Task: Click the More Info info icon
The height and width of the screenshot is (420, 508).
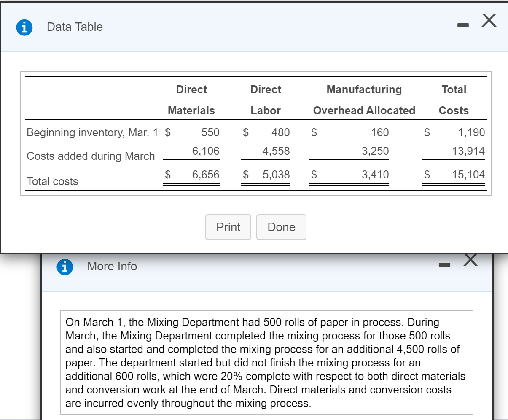Action: point(65,267)
